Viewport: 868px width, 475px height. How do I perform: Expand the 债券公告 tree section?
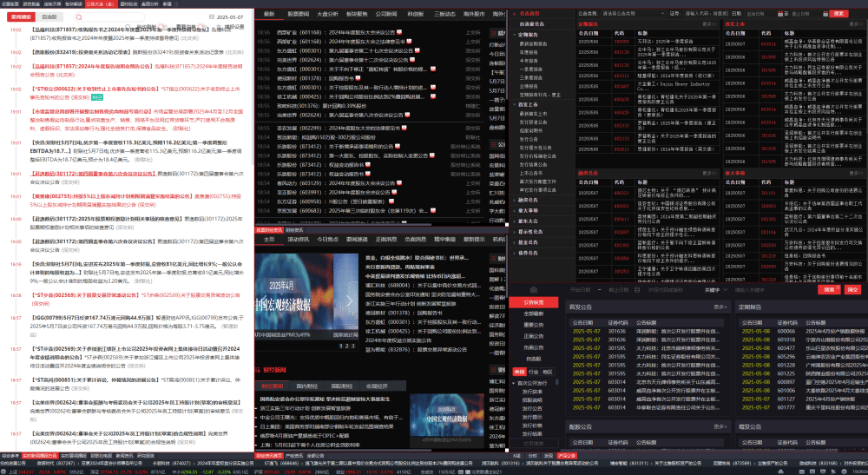click(x=514, y=253)
